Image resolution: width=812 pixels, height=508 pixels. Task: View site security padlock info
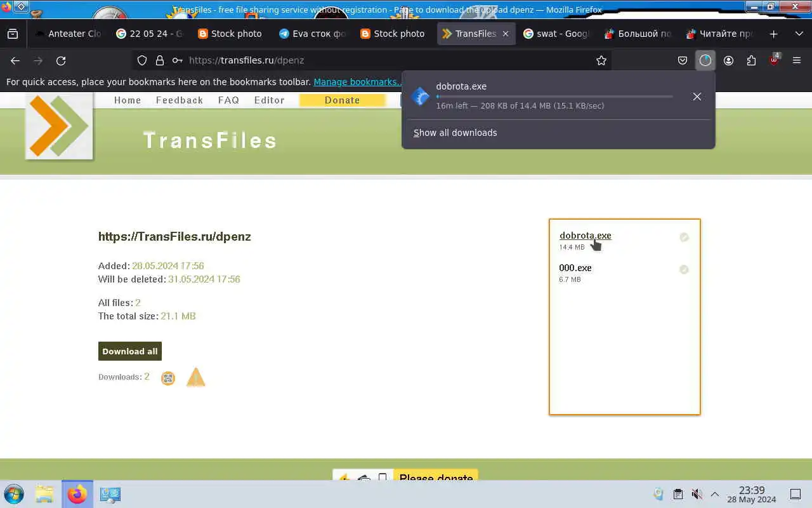pyautogui.click(x=160, y=60)
